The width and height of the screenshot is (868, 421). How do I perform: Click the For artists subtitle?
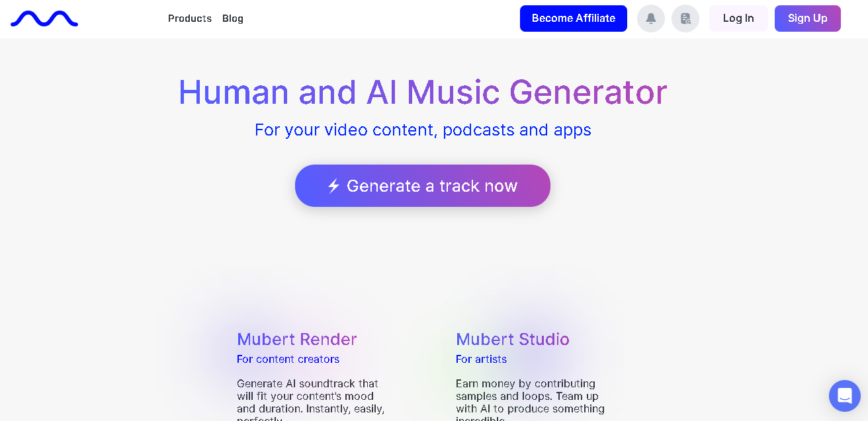(x=481, y=359)
